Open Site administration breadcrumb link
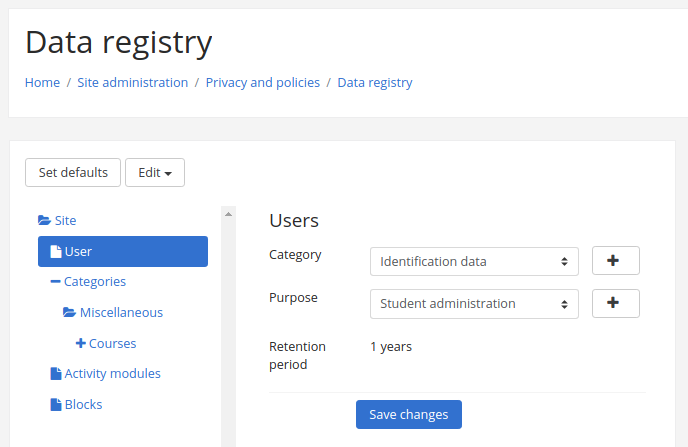Screen dimensions: 688x447 click(x=132, y=83)
